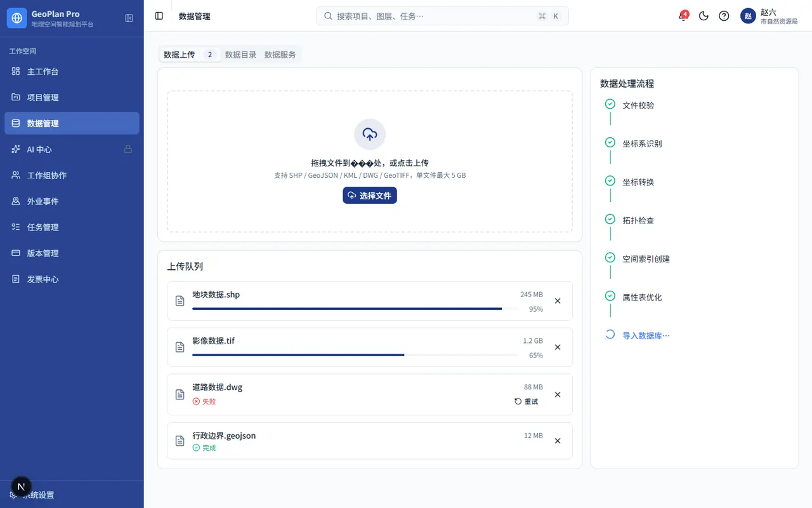
Task: Remove 行政边界.geojson from the queue
Action: [x=558, y=441]
